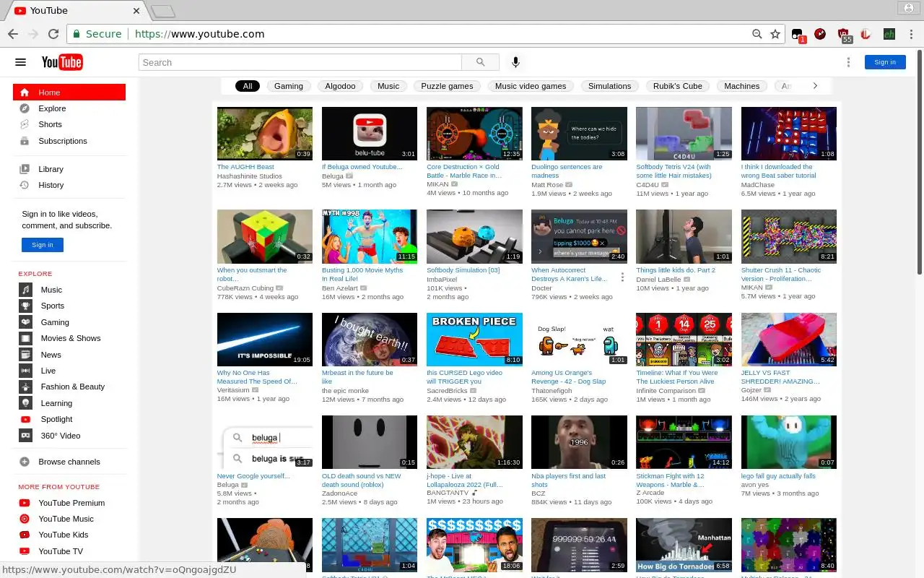The width and height of the screenshot is (924, 578).
Task: Open Fashion & Beauty category
Action: click(69, 387)
